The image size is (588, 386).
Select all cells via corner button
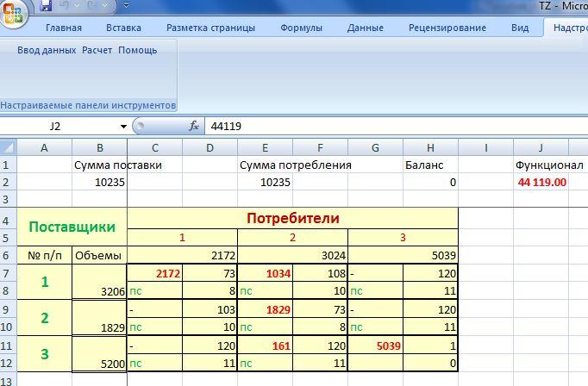coord(9,147)
